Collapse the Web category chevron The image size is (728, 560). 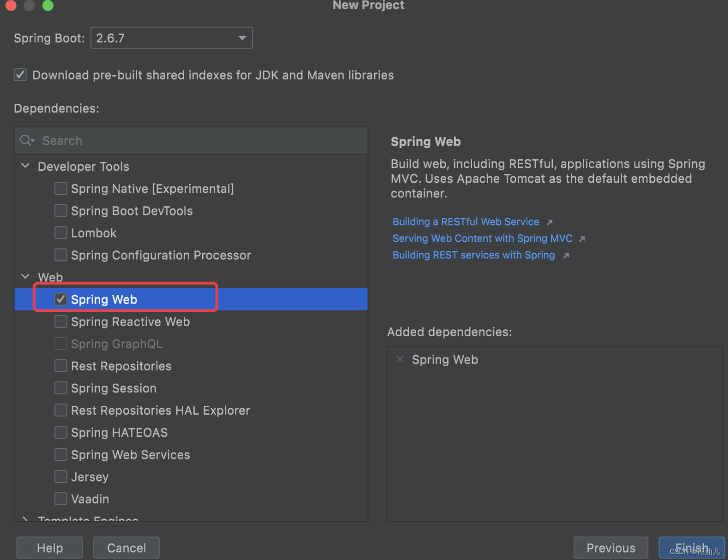[x=26, y=276]
